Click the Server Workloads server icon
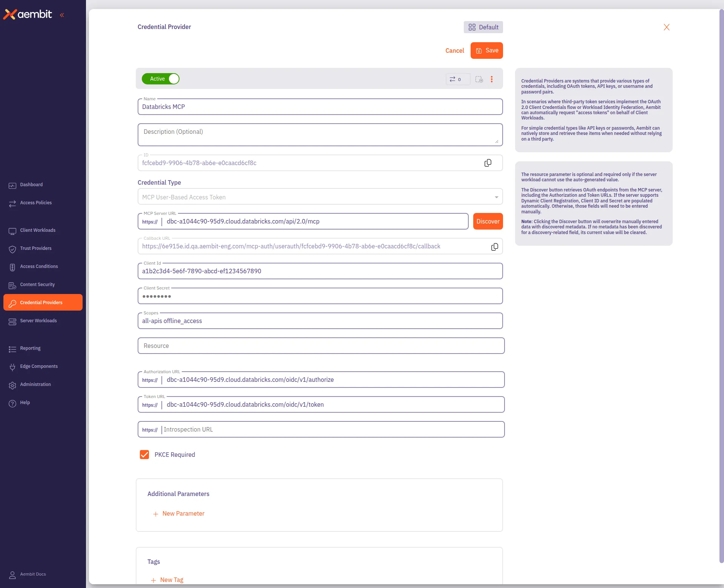The height and width of the screenshot is (588, 724). (12, 322)
